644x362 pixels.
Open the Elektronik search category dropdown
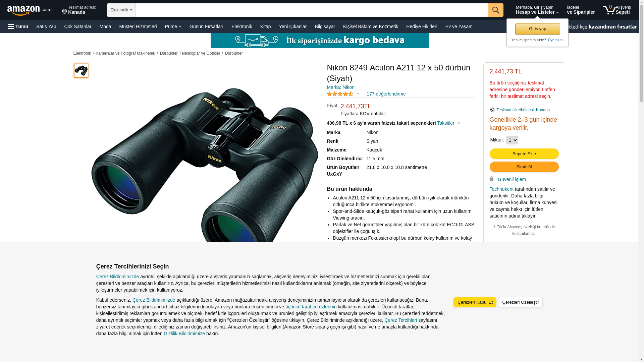tap(121, 10)
